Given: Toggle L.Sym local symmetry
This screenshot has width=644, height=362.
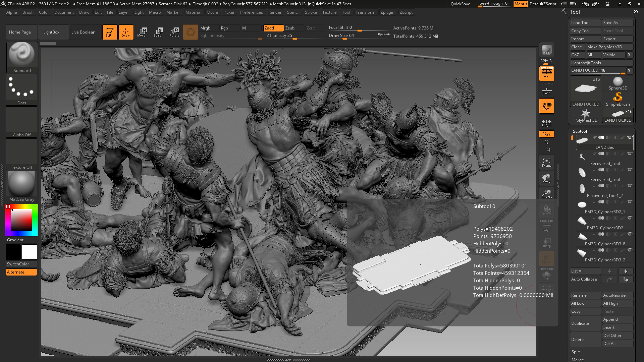Looking at the screenshot, I should pos(546,122).
